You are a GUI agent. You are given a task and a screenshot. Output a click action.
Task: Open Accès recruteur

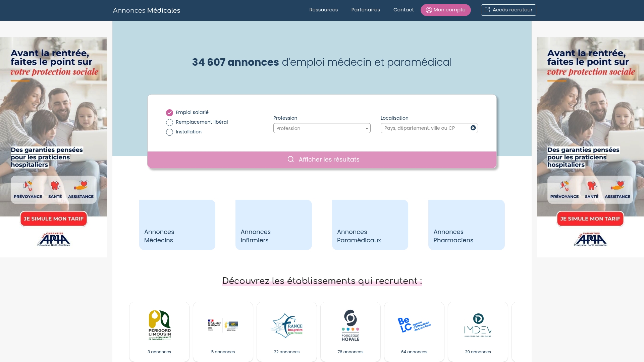[x=508, y=10]
